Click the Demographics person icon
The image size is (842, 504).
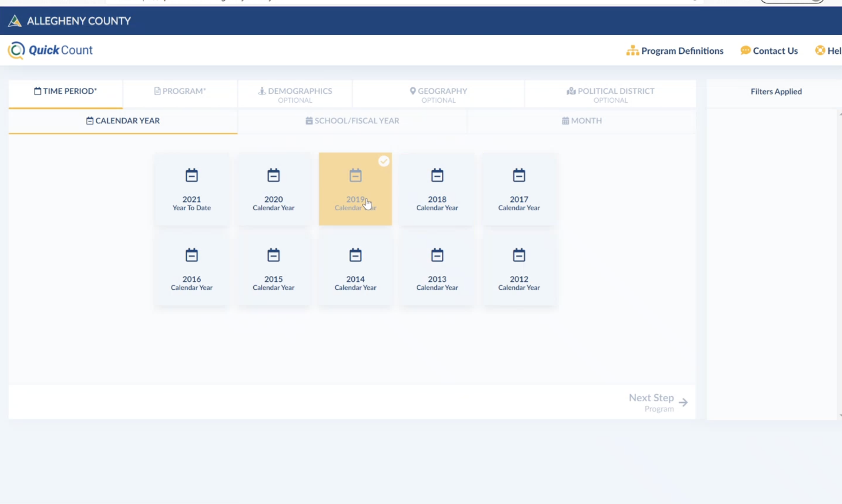coord(262,91)
